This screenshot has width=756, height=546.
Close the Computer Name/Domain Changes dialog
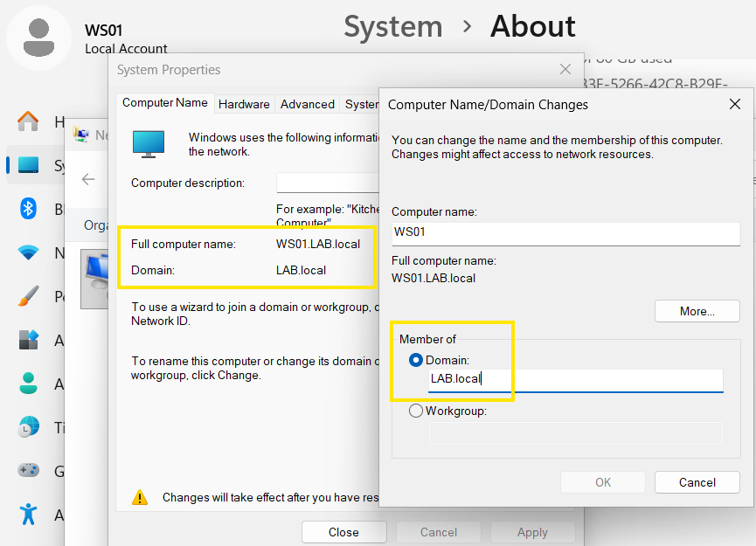pos(735,104)
